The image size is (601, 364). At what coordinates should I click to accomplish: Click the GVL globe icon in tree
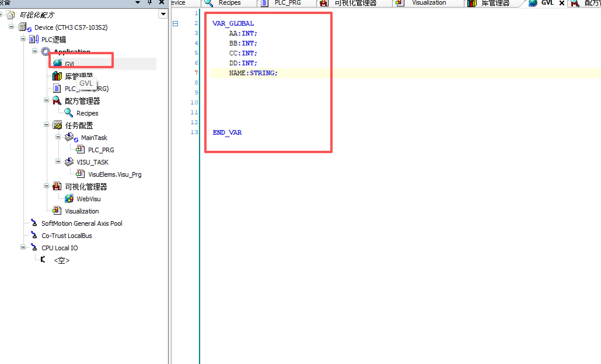[57, 63]
